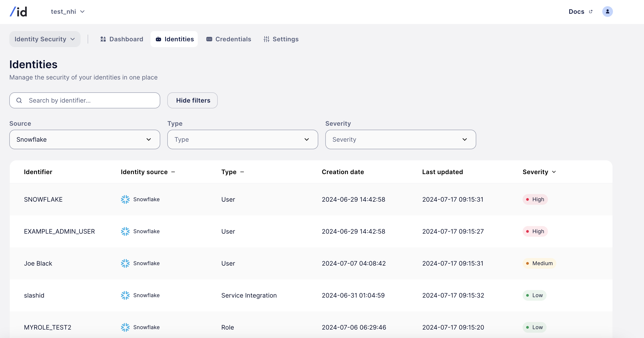Screen dimensions: 644x338
Task: Expand the Severity filter dropdown
Action: (x=401, y=139)
